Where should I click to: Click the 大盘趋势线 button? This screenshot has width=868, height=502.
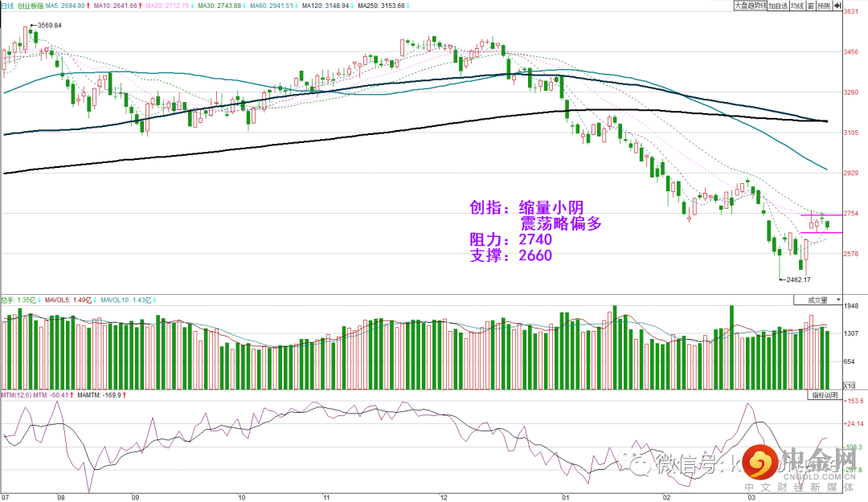tap(751, 6)
